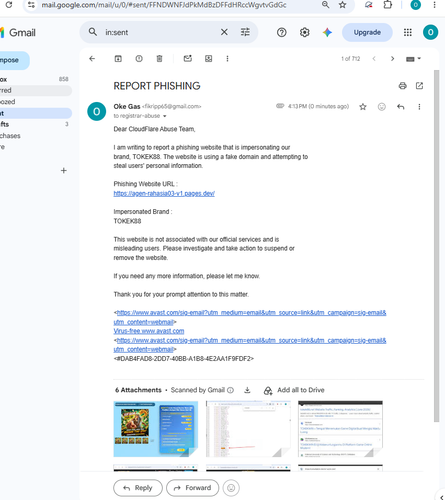
Task: Click the Reply button at bottom
Action: point(138,488)
